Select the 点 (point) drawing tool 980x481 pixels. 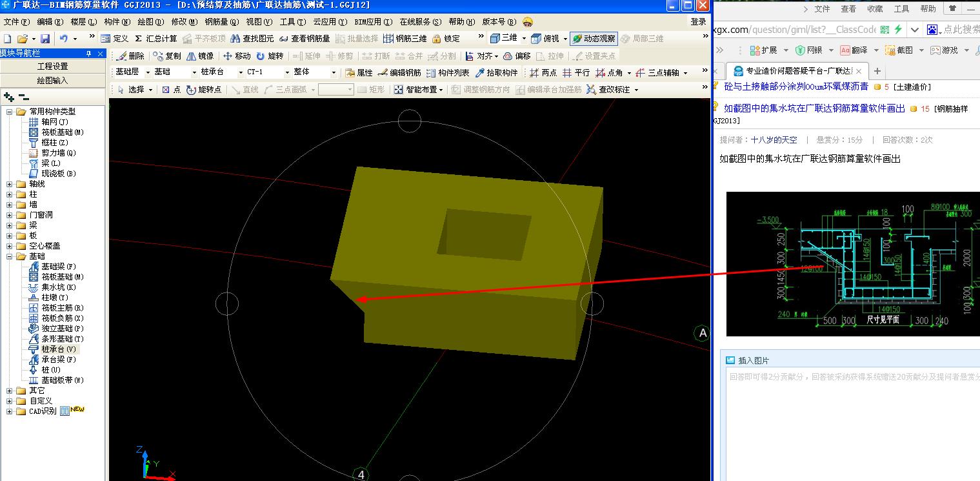coord(171,90)
